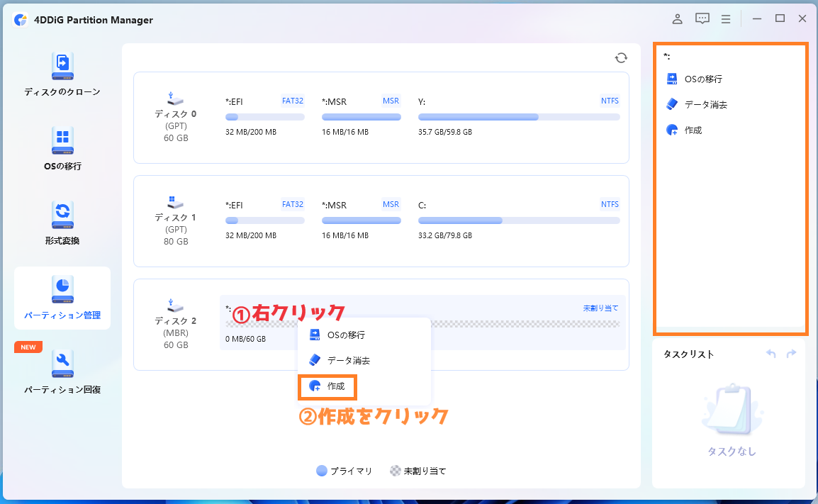Screen dimensions: 818x504
Task: Click OSの移行 icon in right panel
Action: coord(672,79)
